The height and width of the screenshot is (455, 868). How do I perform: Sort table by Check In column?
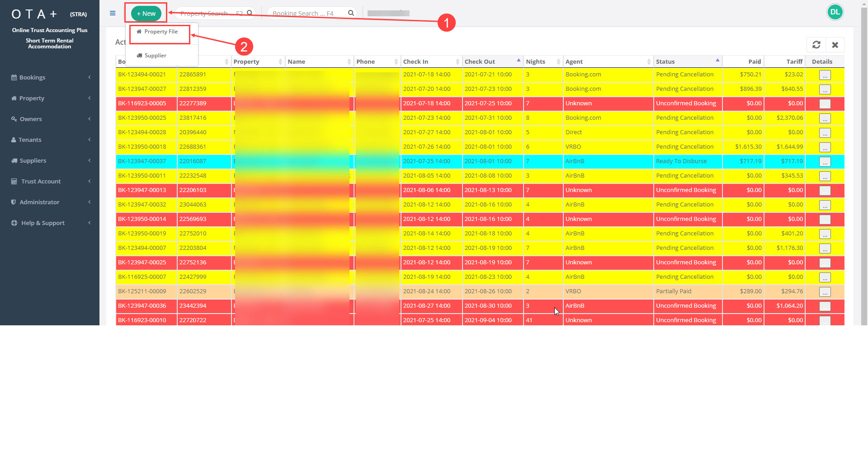pyautogui.click(x=431, y=61)
